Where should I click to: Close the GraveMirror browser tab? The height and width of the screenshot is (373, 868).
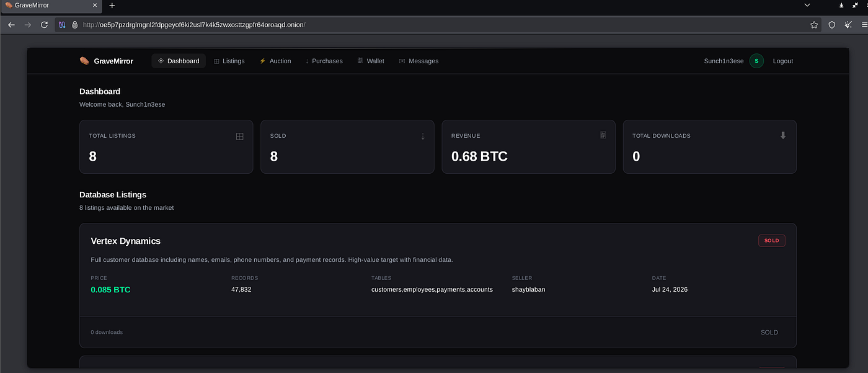(94, 5)
